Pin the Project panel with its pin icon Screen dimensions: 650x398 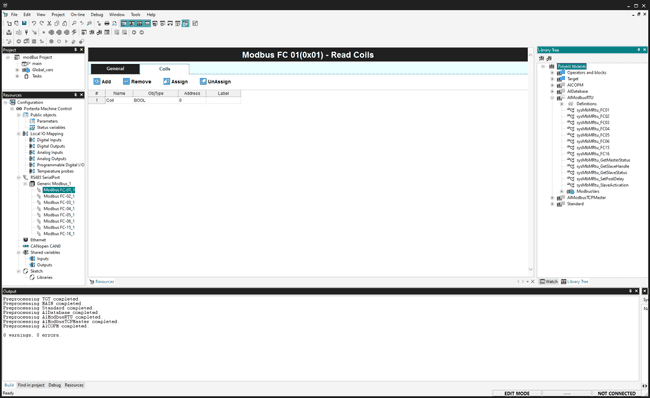pos(75,50)
